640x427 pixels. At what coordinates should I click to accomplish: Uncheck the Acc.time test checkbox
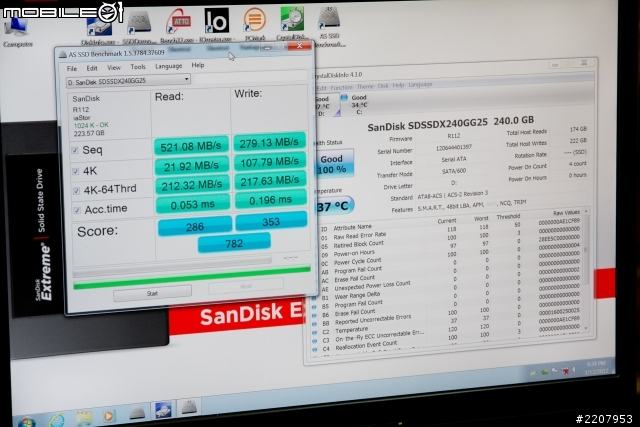77,210
